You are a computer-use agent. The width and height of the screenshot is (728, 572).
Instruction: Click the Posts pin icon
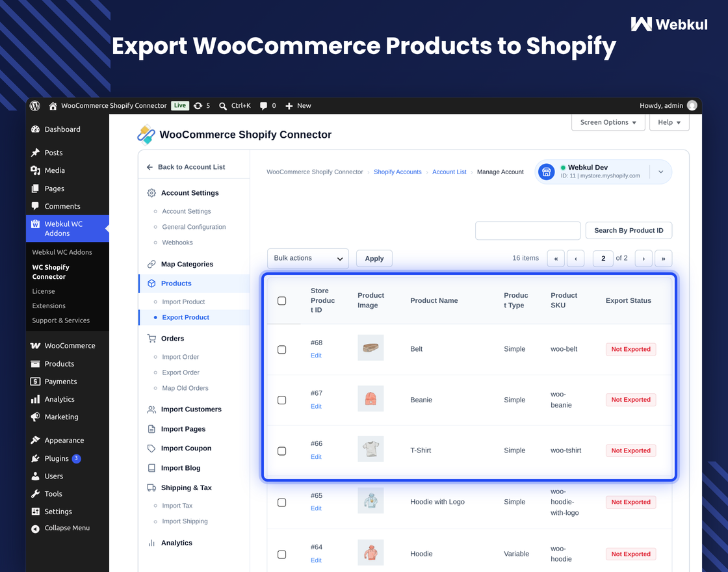click(35, 153)
